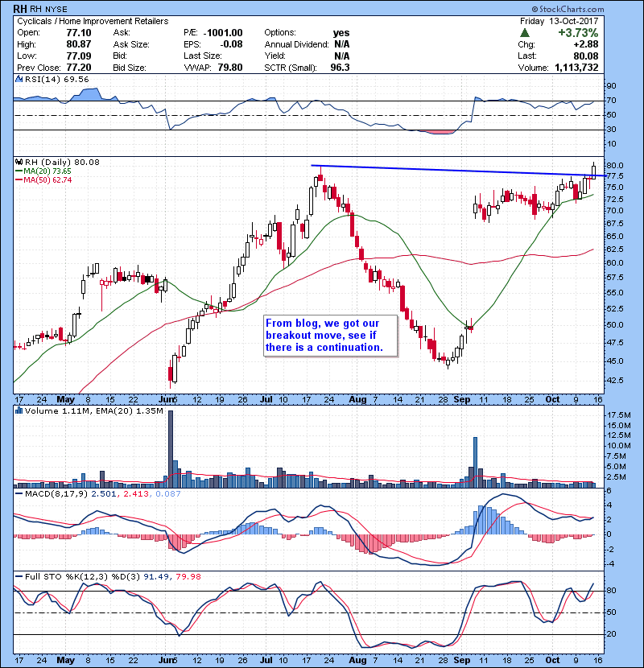The image size is (644, 668).
Task: Click the red MA(50) legend line marker
Action: click(19, 180)
